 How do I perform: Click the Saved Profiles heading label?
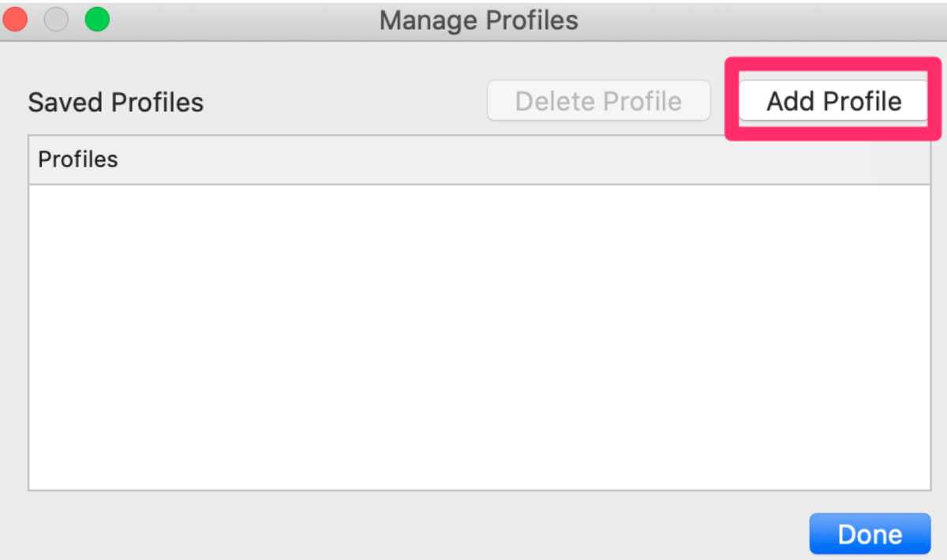(x=116, y=103)
